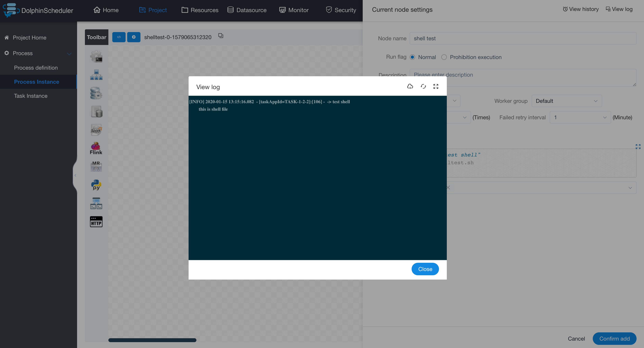Close the View log dialog

(x=425, y=269)
